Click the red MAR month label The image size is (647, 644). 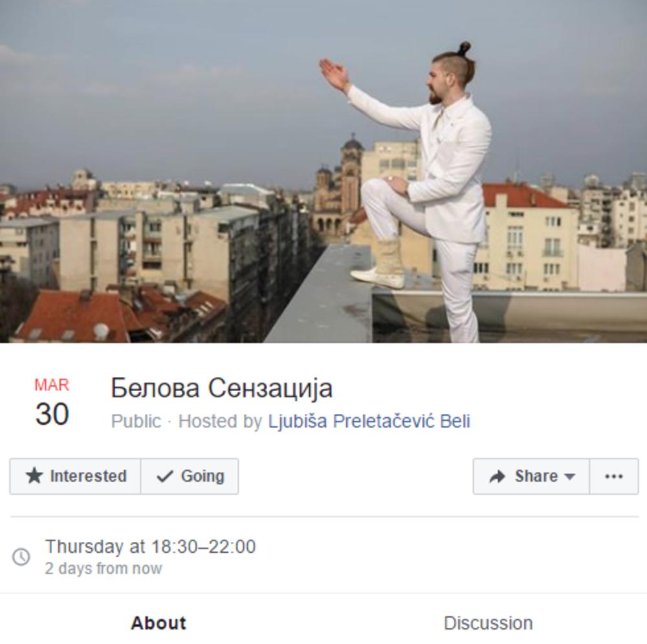point(52,385)
